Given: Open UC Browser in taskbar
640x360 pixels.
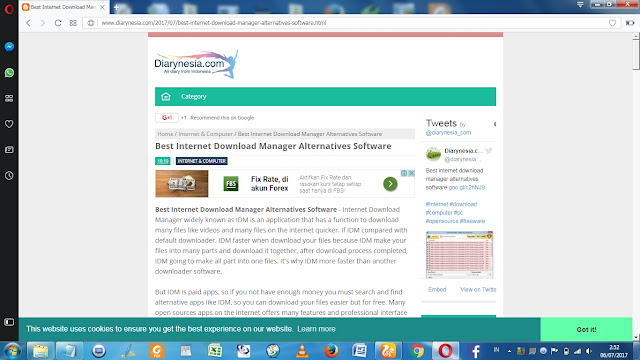Looking at the screenshot, I should pyautogui.click(x=388, y=351).
